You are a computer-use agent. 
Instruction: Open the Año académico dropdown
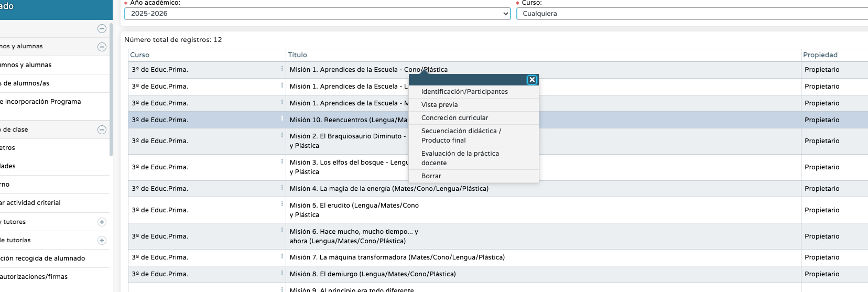click(317, 14)
